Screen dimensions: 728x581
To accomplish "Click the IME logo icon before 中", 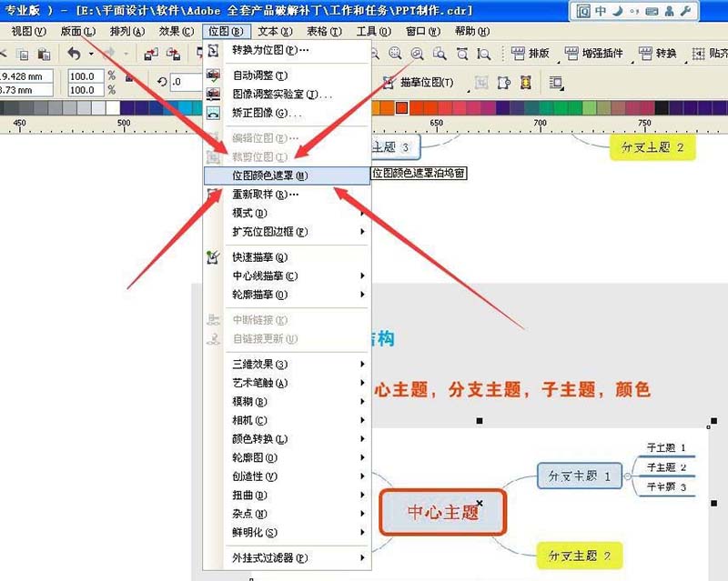I will 583,11.
